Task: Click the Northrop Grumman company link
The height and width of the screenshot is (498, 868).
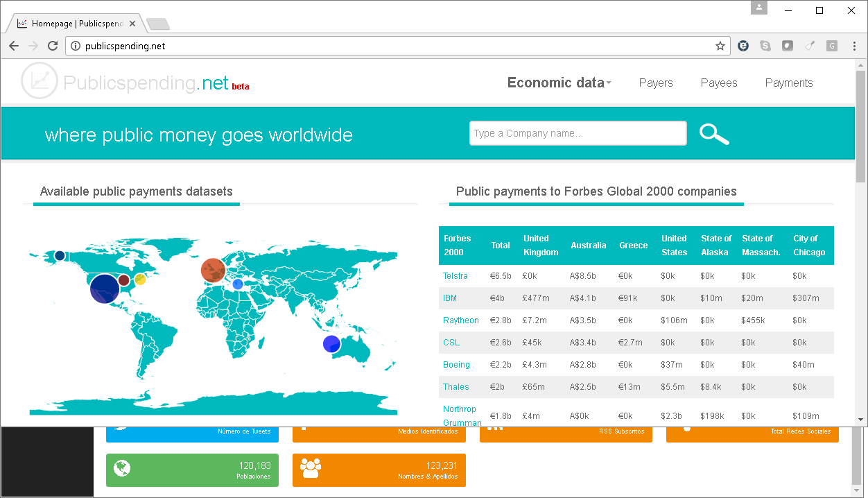Action: pos(462,416)
